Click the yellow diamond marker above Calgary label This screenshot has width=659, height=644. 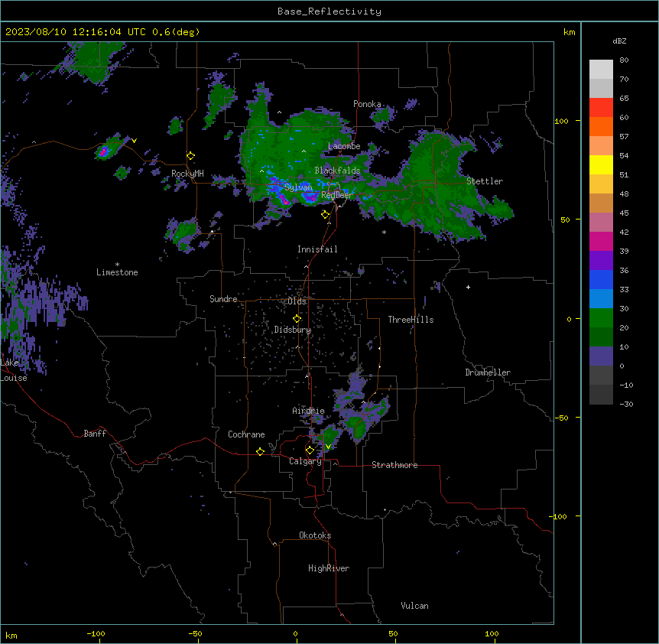310,450
